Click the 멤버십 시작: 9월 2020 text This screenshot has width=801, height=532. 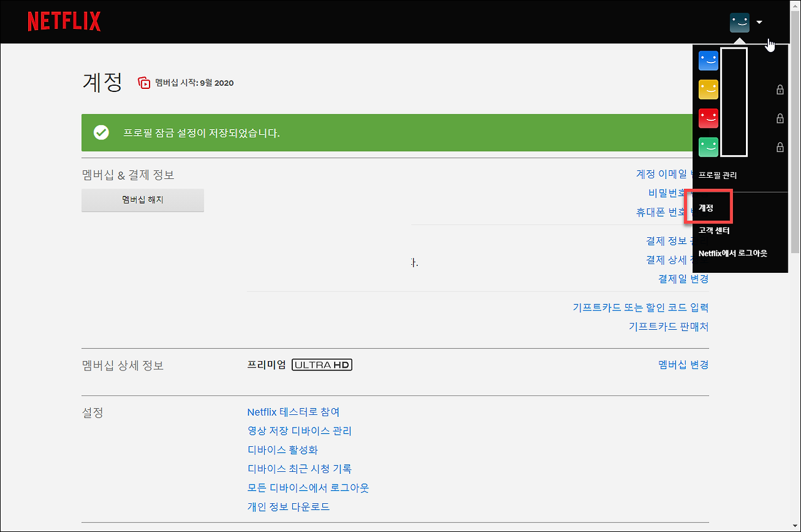point(195,83)
